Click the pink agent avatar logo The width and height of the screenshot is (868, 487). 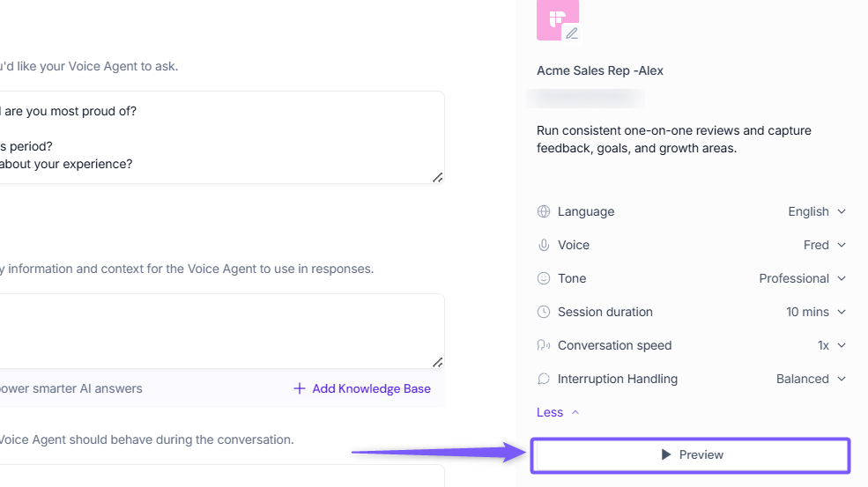click(555, 18)
